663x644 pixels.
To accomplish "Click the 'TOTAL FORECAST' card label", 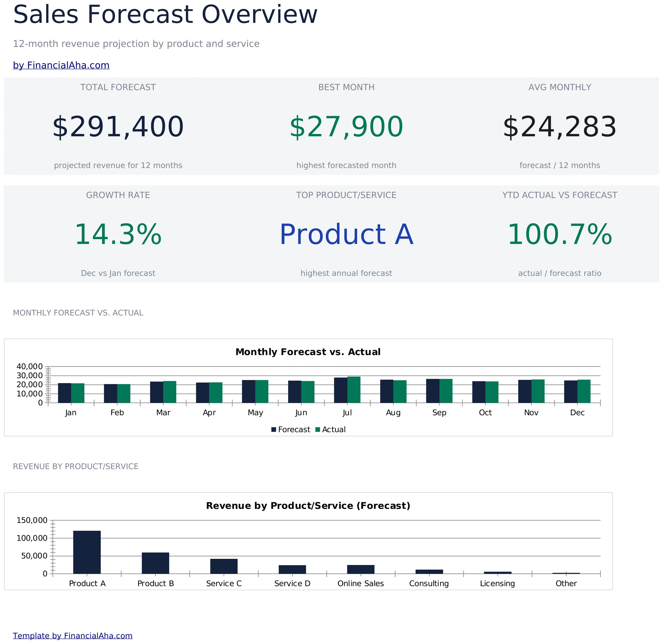I will (118, 87).
